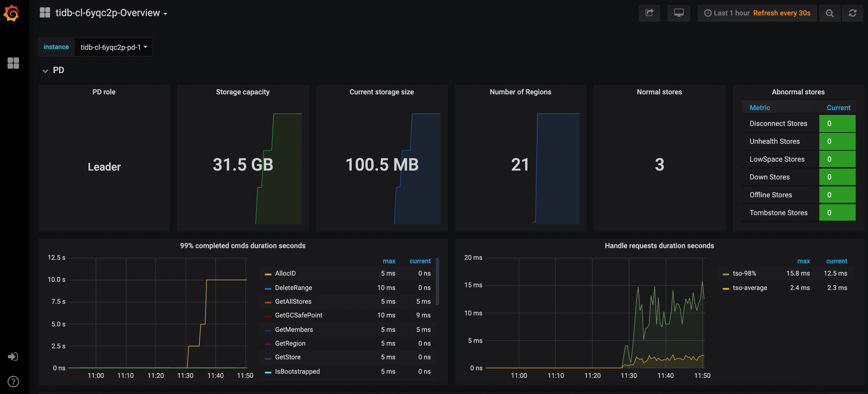Click the sign-in arrow icon in sidebar
This screenshot has height=394, width=868.
pyautogui.click(x=13, y=357)
